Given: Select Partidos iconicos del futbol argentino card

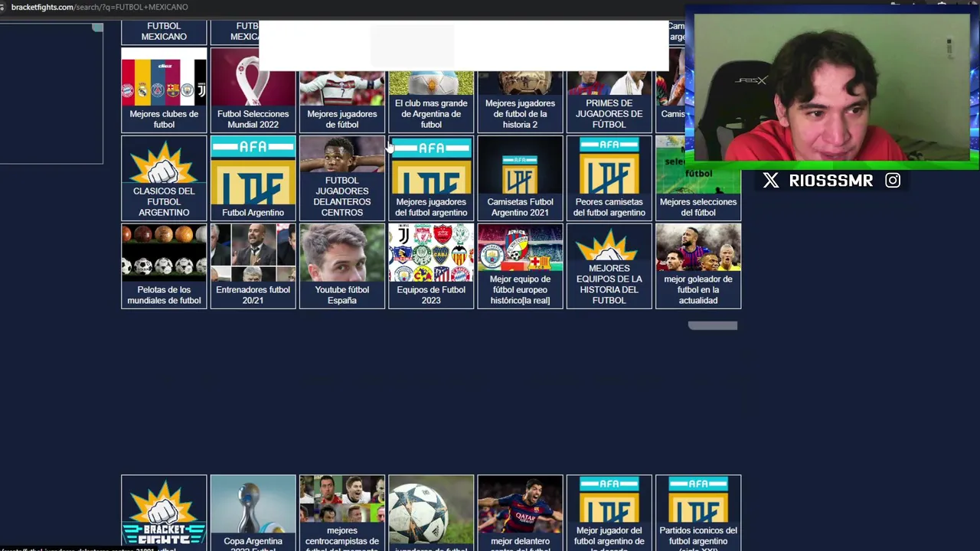Looking at the screenshot, I should tap(698, 513).
